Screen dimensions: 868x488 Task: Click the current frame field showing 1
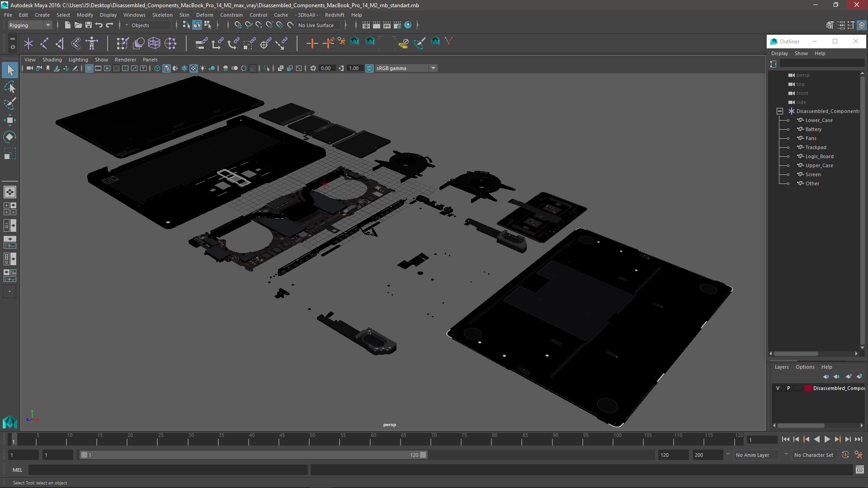click(x=762, y=440)
